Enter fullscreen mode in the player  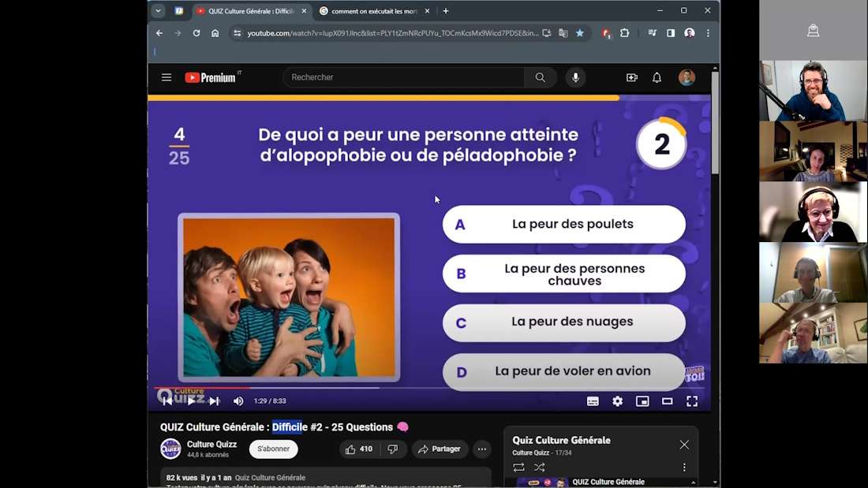692,401
